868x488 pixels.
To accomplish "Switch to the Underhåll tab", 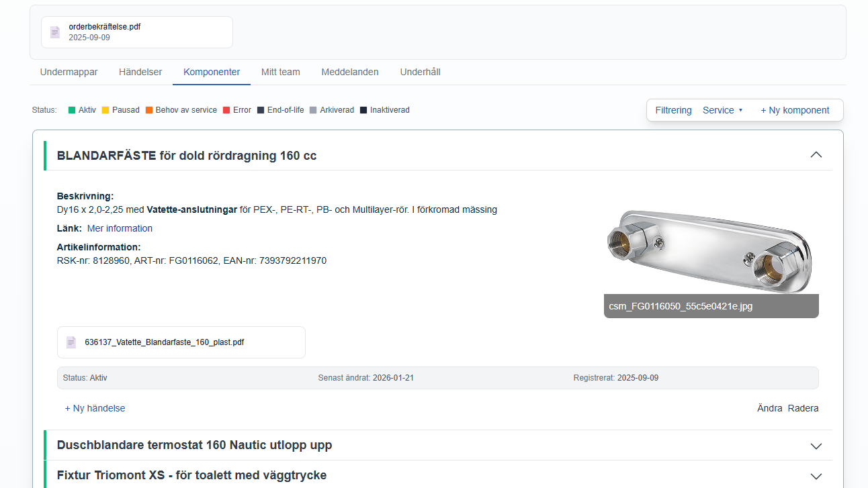I will point(420,72).
